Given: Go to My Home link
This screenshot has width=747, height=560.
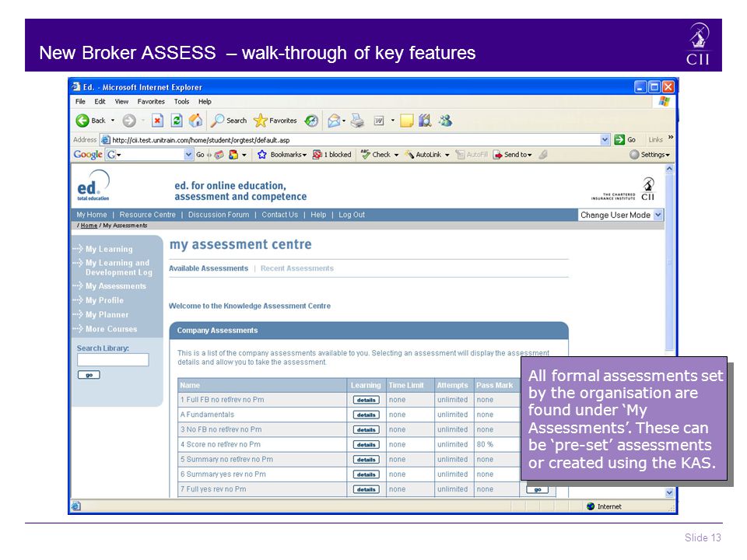Looking at the screenshot, I should [x=92, y=215].
